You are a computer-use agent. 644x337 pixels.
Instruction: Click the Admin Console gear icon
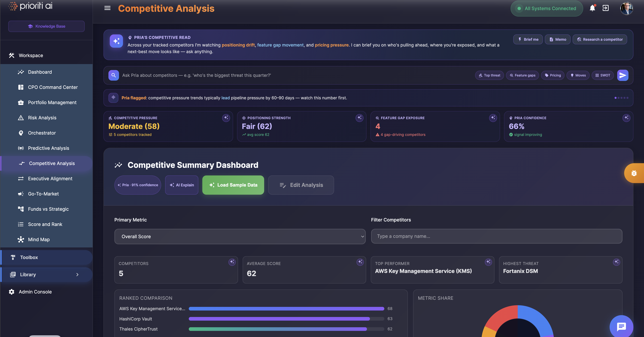[x=12, y=292]
